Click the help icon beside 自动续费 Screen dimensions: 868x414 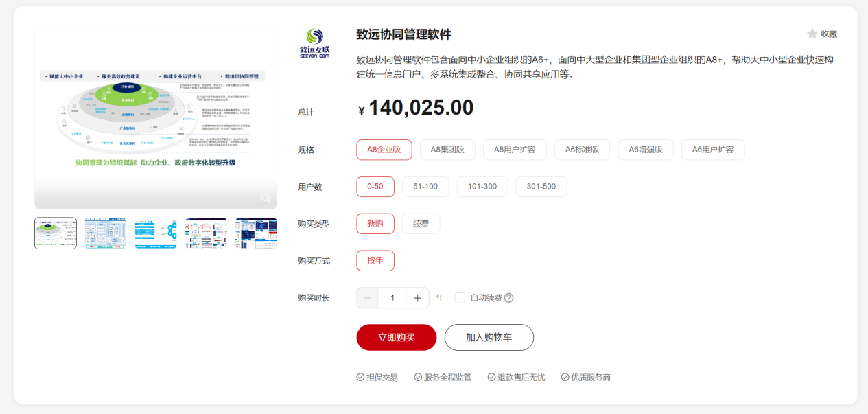click(x=508, y=298)
